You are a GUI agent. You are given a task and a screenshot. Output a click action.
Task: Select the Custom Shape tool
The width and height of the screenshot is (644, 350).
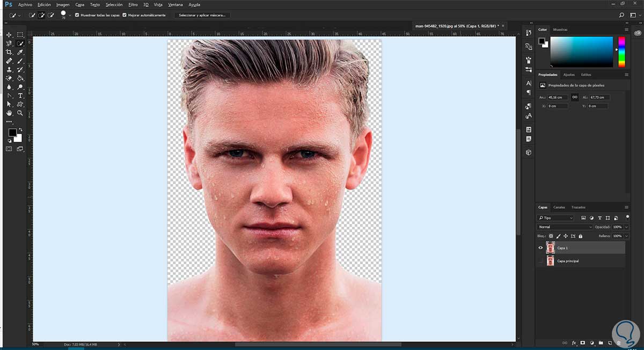click(20, 104)
